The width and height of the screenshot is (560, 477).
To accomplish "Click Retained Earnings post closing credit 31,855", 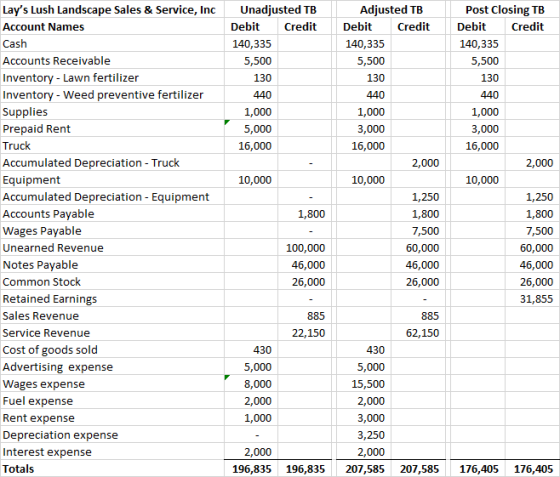I will (x=532, y=299).
